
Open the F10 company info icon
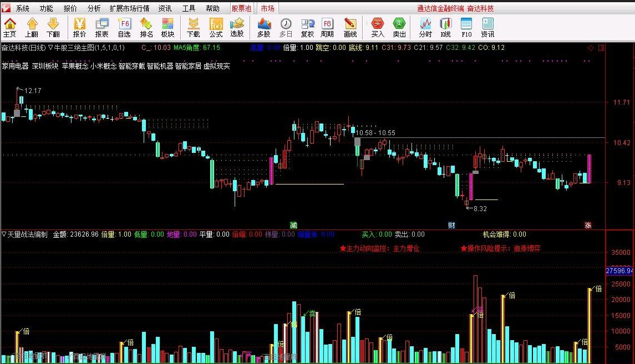[466, 28]
